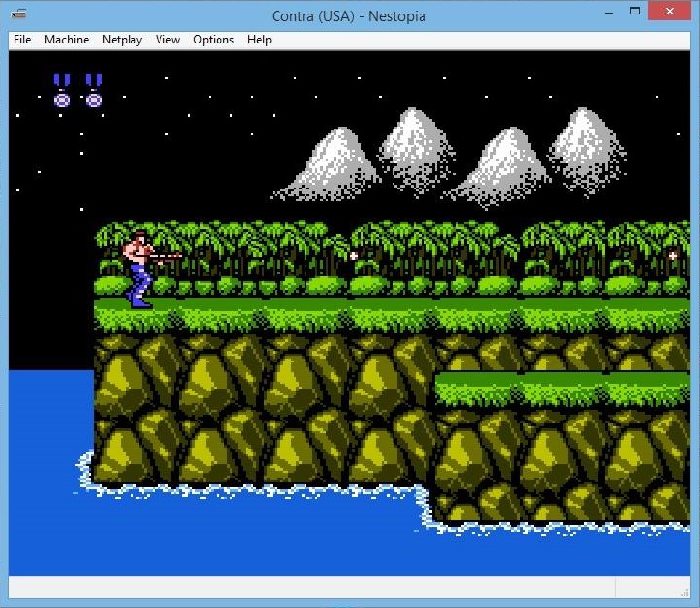Open the Help menu

259,40
